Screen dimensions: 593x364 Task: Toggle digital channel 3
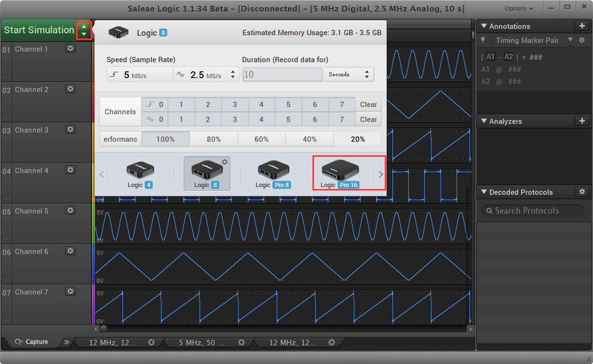[x=235, y=105]
